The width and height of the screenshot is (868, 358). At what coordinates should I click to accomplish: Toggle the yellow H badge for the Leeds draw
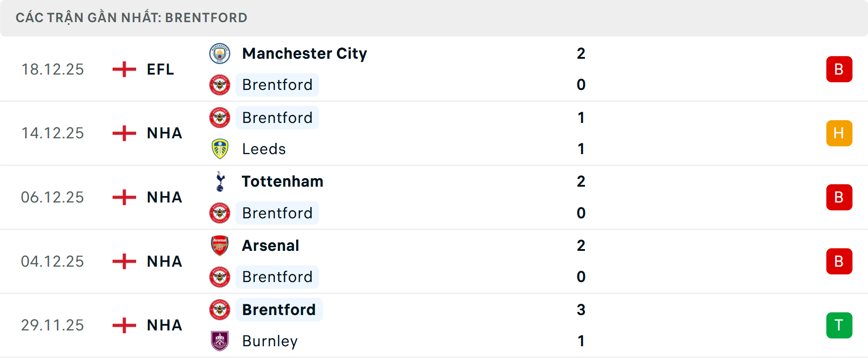[x=840, y=133]
